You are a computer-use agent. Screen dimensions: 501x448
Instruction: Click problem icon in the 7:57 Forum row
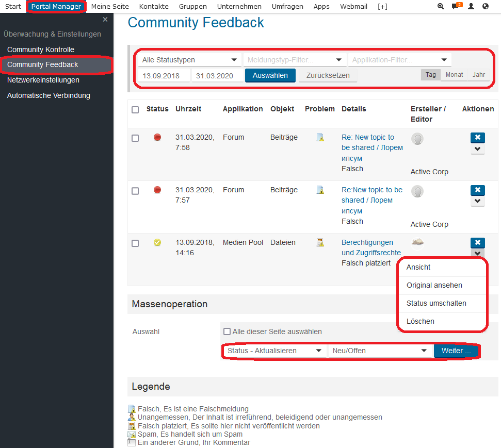pyautogui.click(x=320, y=190)
